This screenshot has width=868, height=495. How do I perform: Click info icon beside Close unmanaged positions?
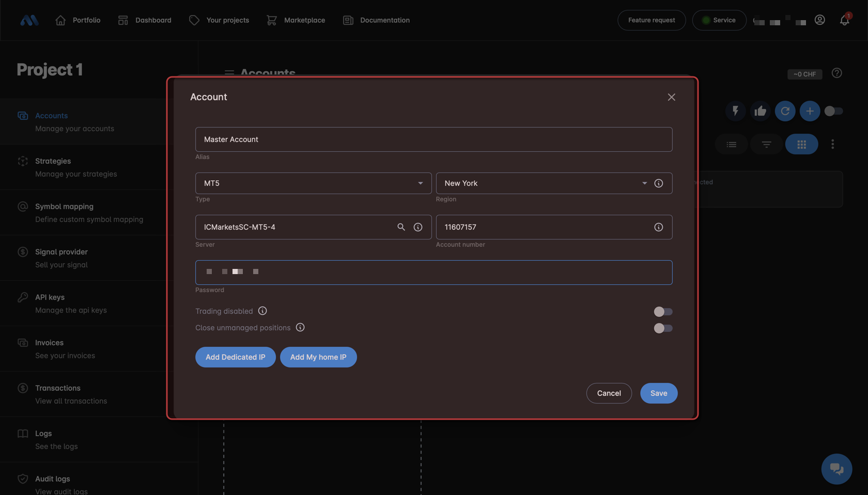coord(300,327)
